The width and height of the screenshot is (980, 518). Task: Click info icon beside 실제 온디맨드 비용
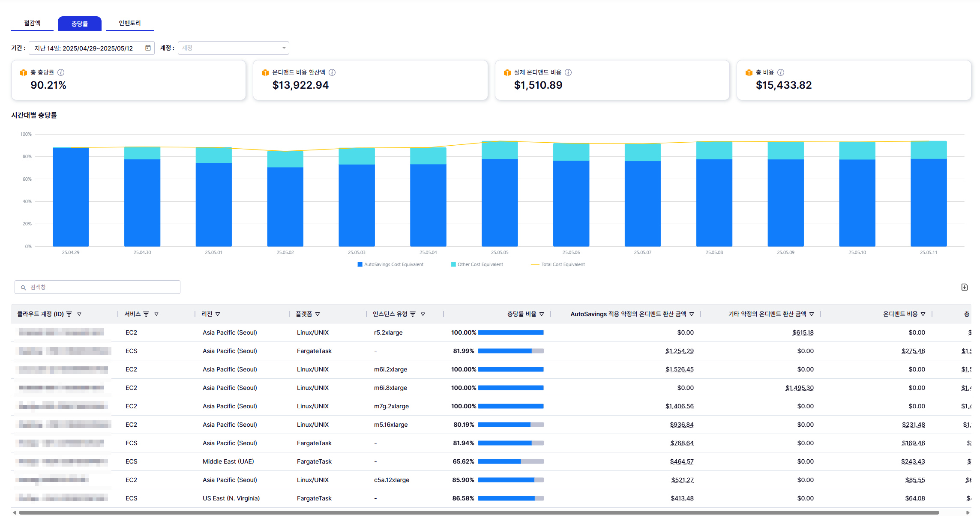point(568,72)
